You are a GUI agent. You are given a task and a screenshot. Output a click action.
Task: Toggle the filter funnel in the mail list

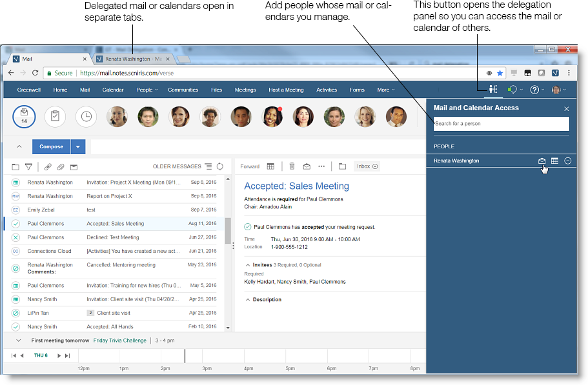28,166
